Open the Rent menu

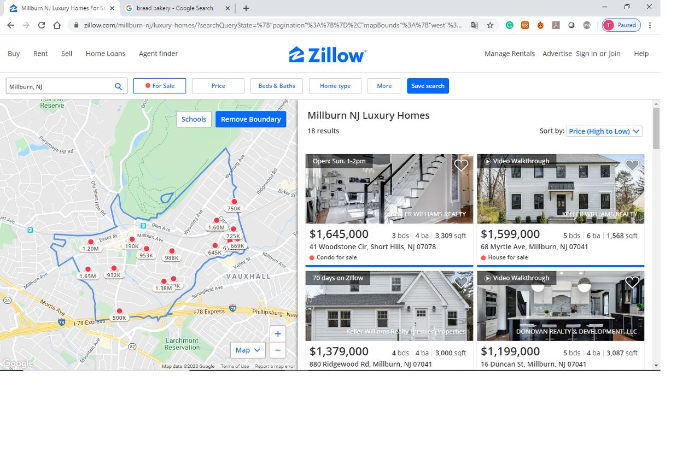click(40, 54)
